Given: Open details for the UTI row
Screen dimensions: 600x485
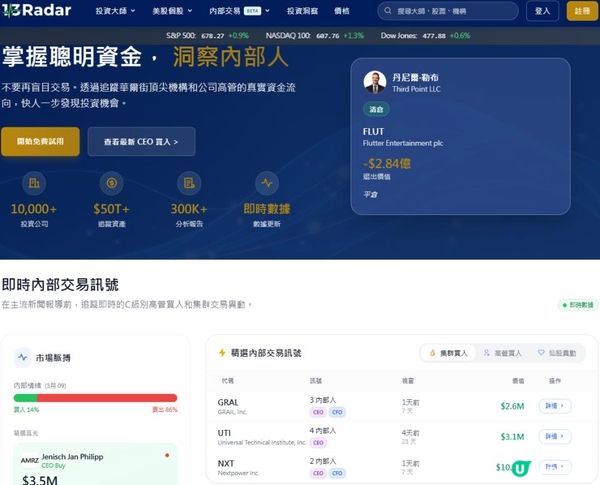Looking at the screenshot, I should click(555, 436).
